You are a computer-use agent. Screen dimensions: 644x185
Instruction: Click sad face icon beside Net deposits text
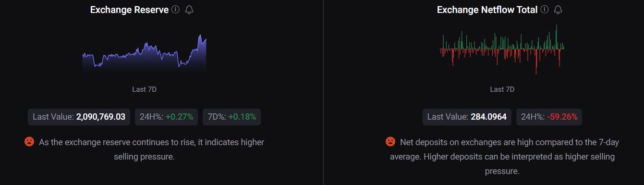390,142
